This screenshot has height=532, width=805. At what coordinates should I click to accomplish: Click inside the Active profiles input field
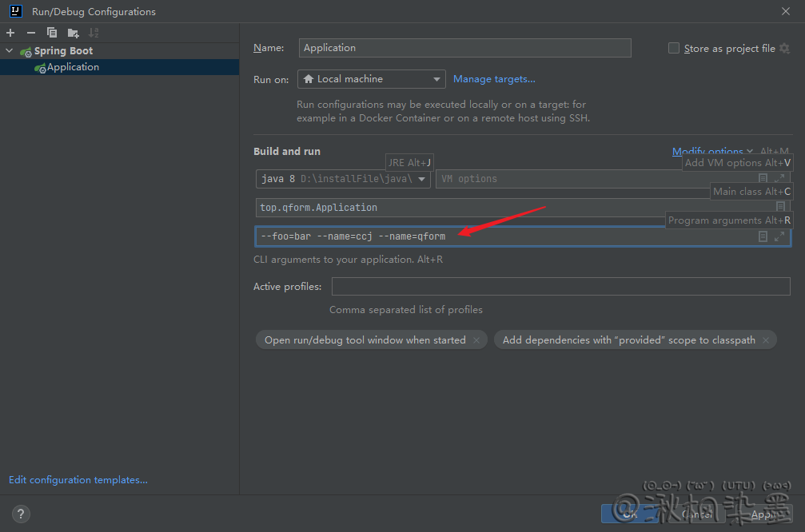[x=560, y=287]
